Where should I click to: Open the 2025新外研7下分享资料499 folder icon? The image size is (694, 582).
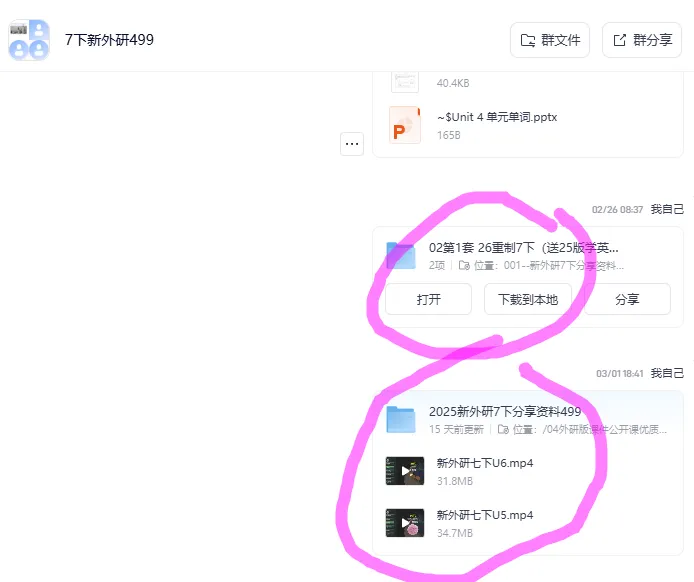pyautogui.click(x=401, y=419)
